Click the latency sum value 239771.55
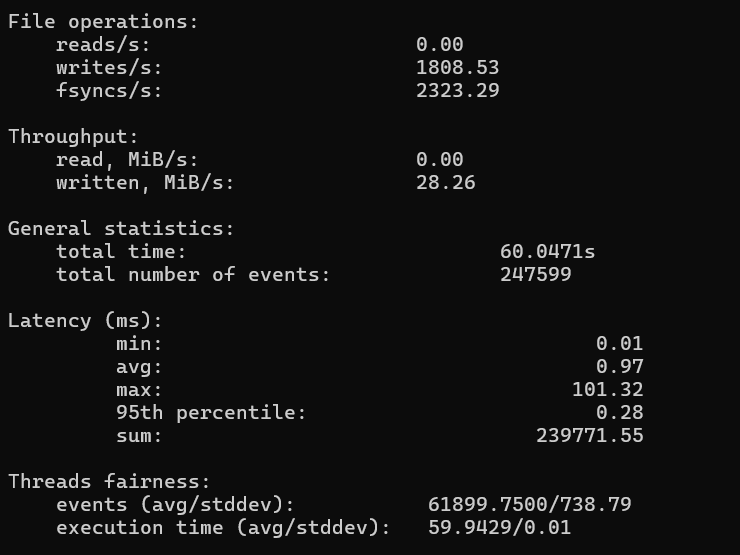The height and width of the screenshot is (555, 740). 590,436
